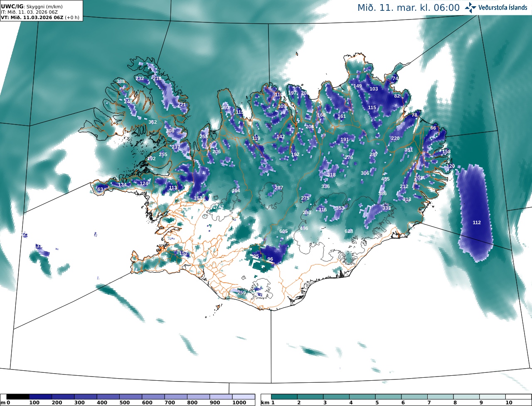
Task: Click the 276 visibility value
Action: tap(349, 157)
